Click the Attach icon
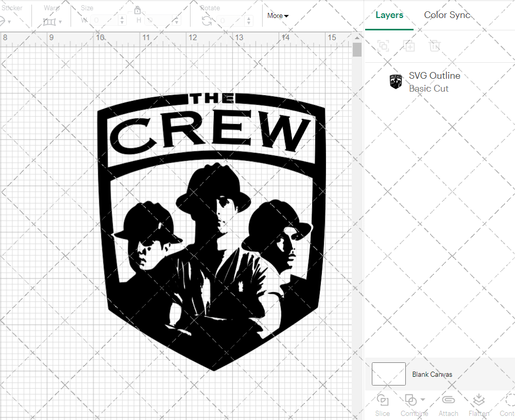 [448, 400]
